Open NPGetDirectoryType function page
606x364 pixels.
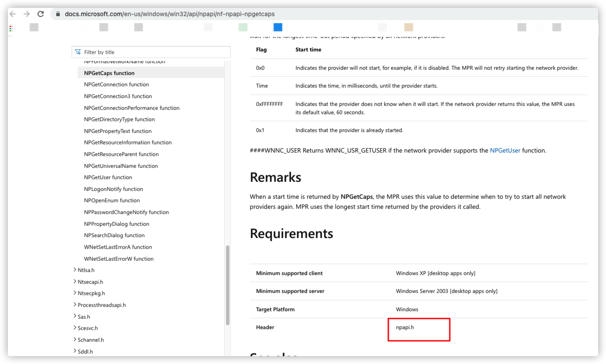(x=119, y=119)
